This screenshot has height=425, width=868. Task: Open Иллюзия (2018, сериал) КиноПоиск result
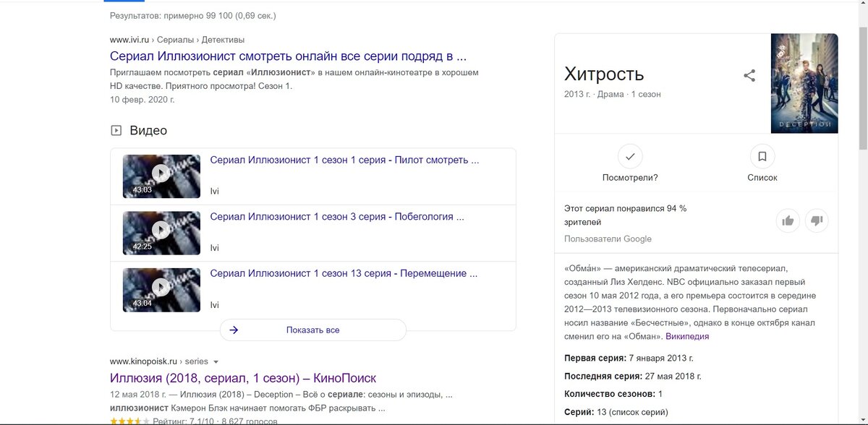[x=243, y=378]
